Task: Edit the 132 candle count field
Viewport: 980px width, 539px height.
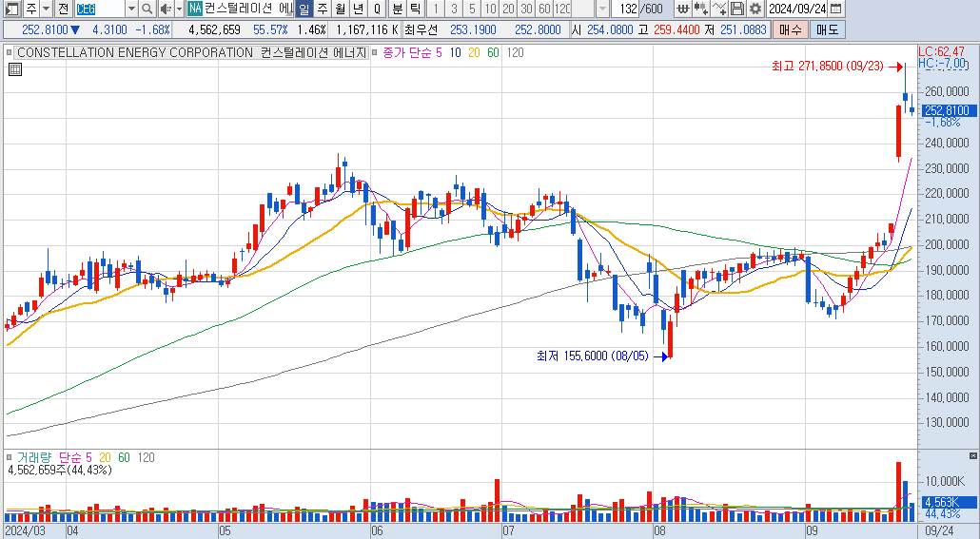Action: (625, 9)
